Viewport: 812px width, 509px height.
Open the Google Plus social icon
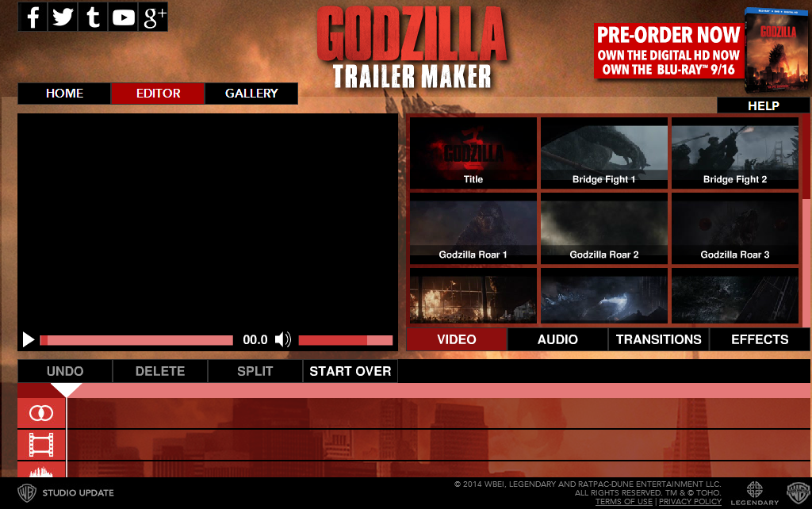click(153, 17)
